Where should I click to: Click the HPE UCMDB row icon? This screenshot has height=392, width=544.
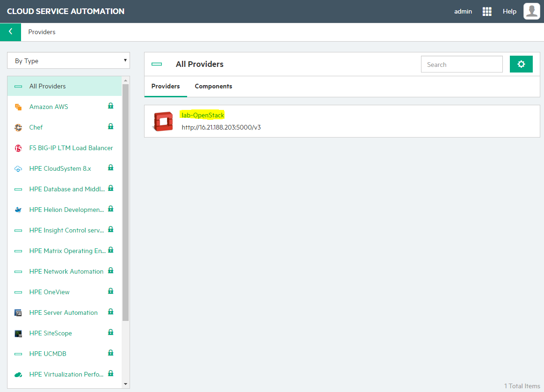point(18,354)
